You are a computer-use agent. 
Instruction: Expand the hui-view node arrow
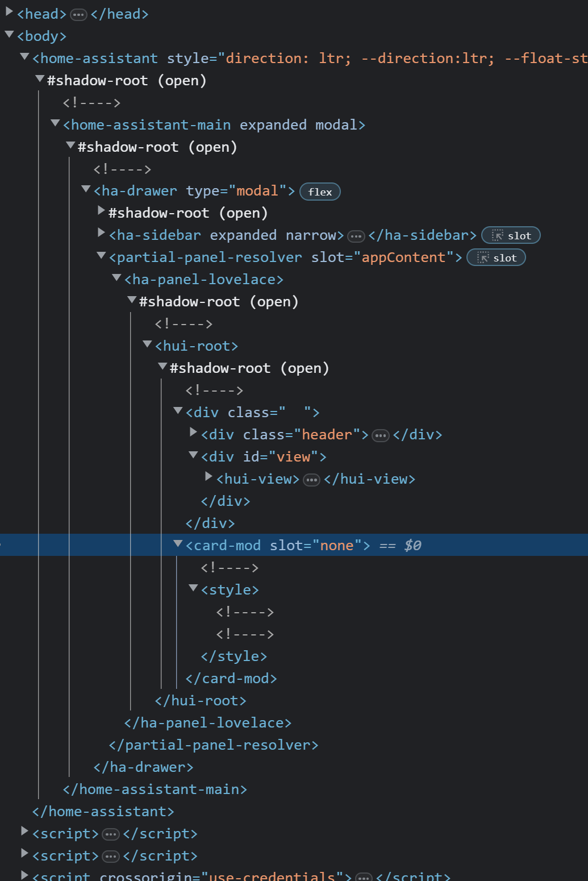coord(208,477)
